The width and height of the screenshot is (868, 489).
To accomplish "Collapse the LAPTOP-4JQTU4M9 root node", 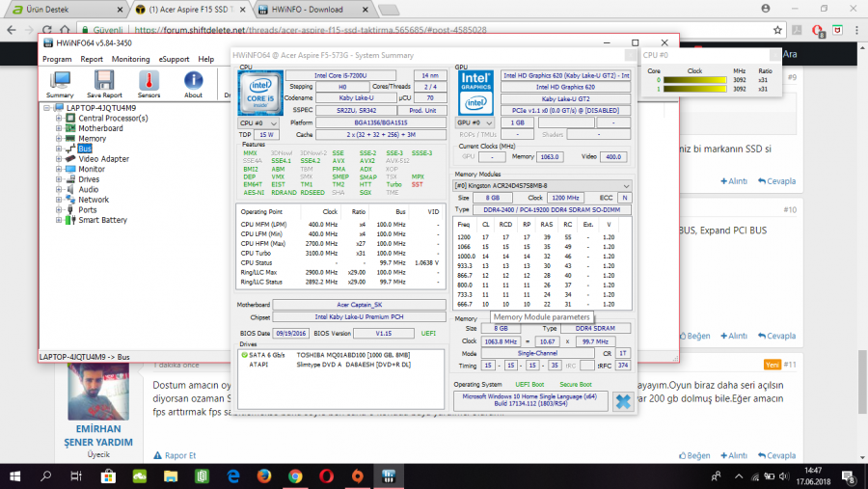I will pos(47,108).
